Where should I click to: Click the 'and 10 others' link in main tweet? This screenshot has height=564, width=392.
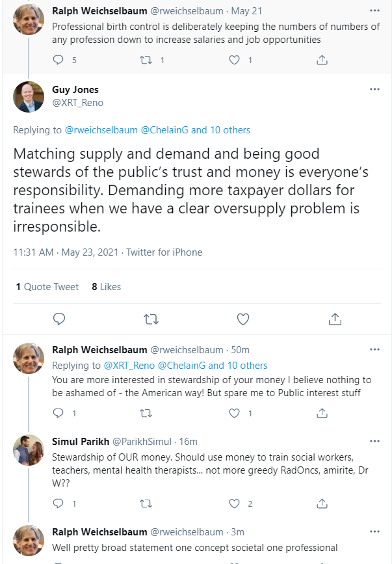pyautogui.click(x=220, y=130)
